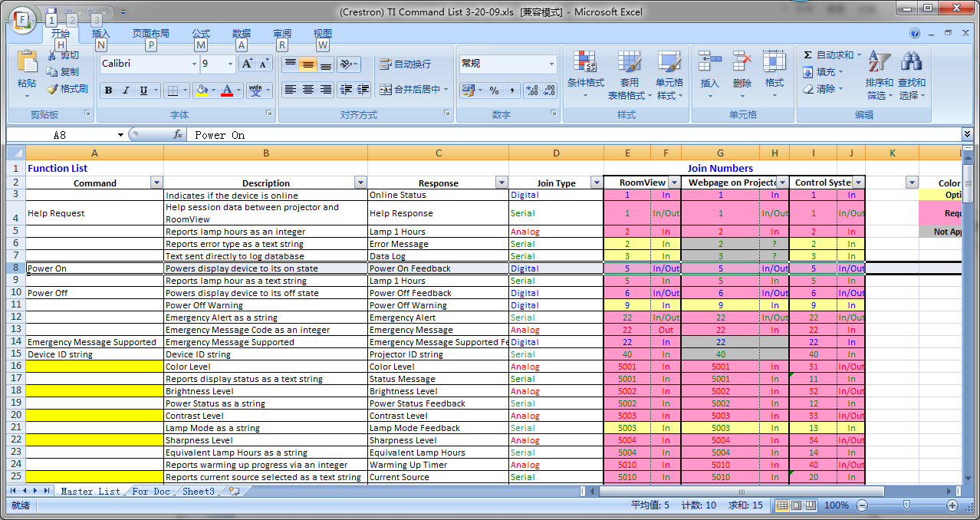980x520 pixels.
Task: Click the Insert Function fx icon
Action: click(178, 135)
